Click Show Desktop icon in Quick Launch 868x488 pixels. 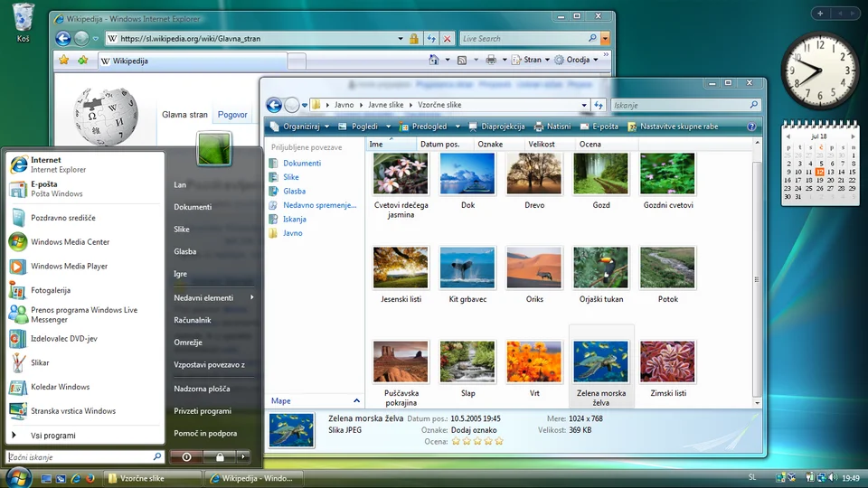46,478
